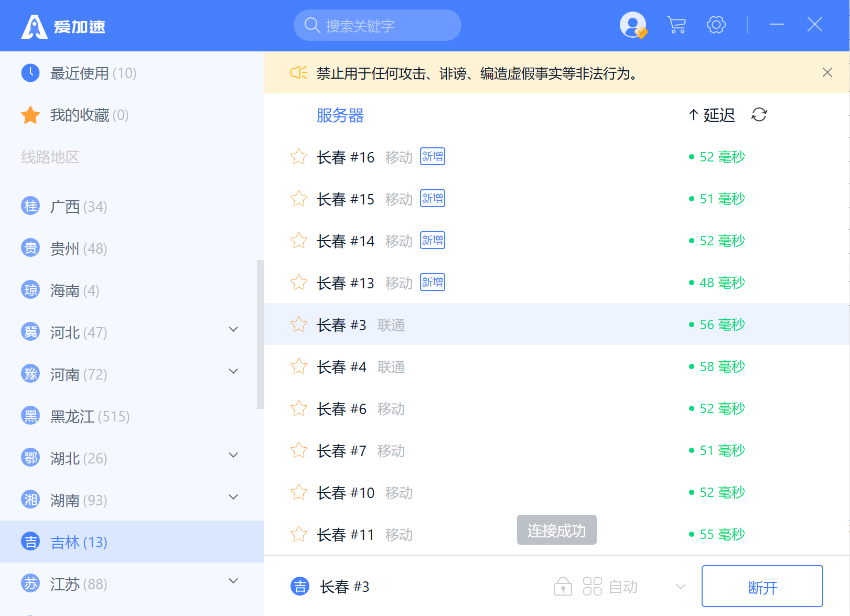The width and height of the screenshot is (850, 616).
Task: Click the 黑 badge for 黑龙江
Action: point(30,416)
